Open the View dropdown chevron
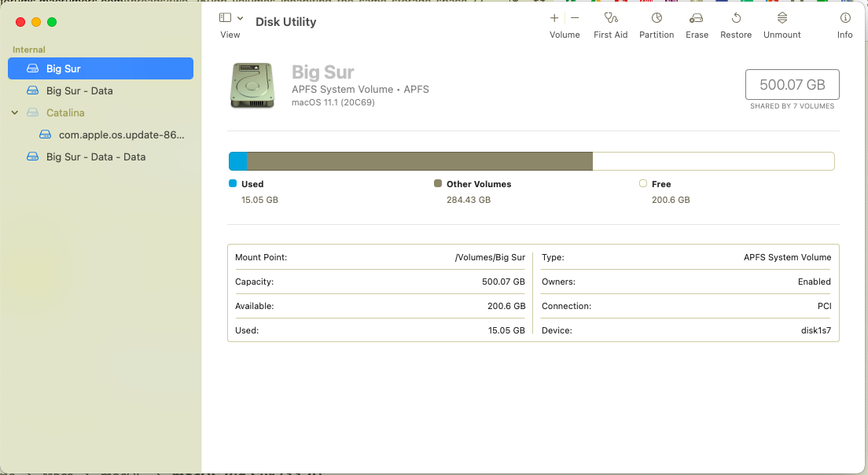This screenshot has height=475, width=868. click(241, 18)
